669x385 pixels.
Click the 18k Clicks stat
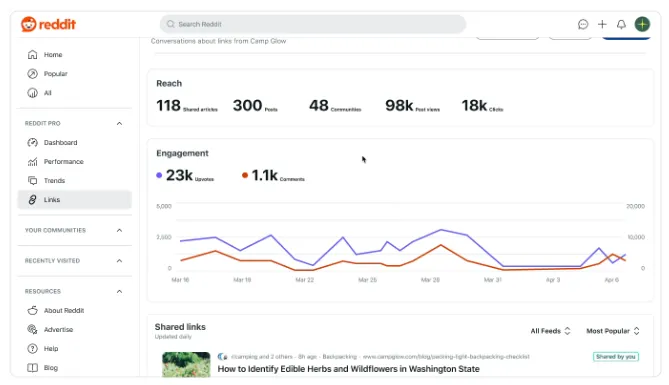tap(483, 106)
